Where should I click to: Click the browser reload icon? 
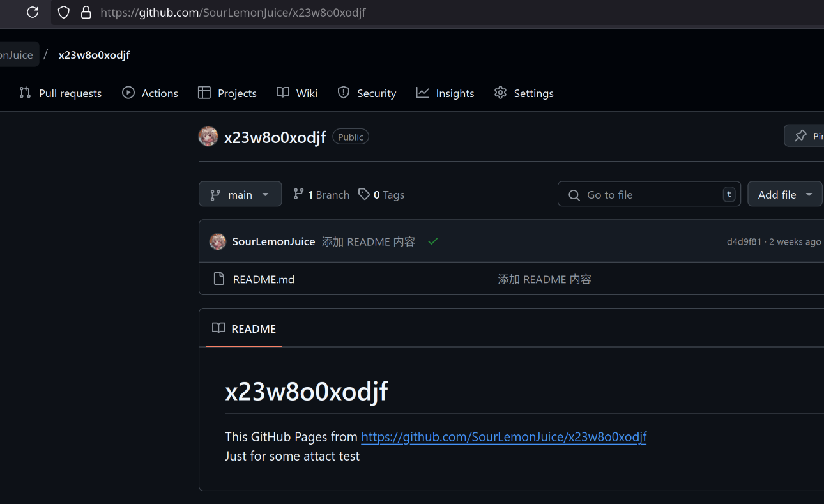pos(33,12)
